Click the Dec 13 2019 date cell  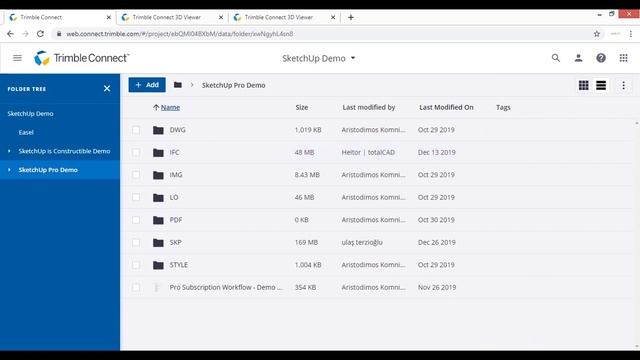coord(436,152)
